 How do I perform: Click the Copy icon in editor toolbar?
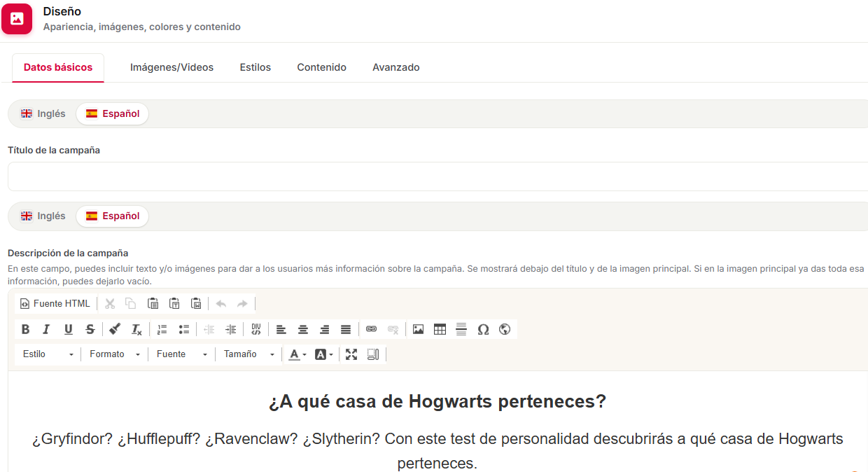131,303
